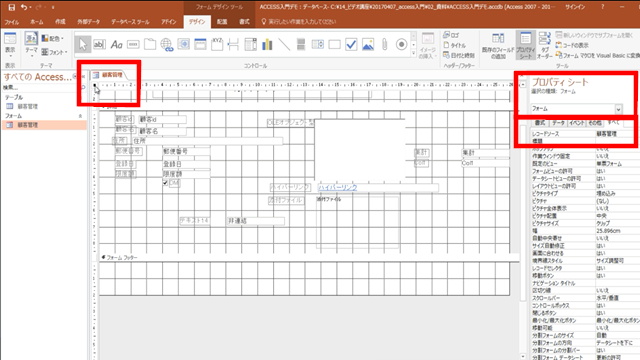The width and height of the screenshot is (640, 360).
Task: Open the フォント theme fonts dropdown
Action: [54, 52]
